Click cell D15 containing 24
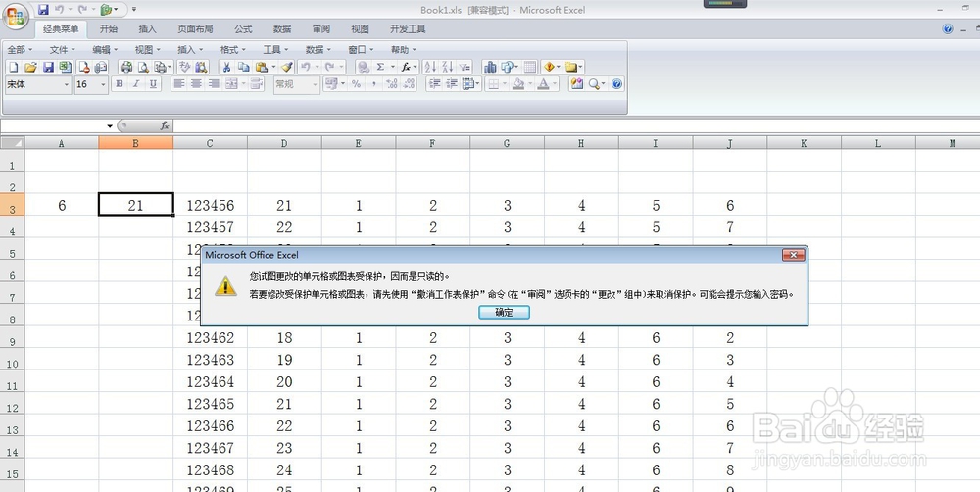 pyautogui.click(x=284, y=469)
